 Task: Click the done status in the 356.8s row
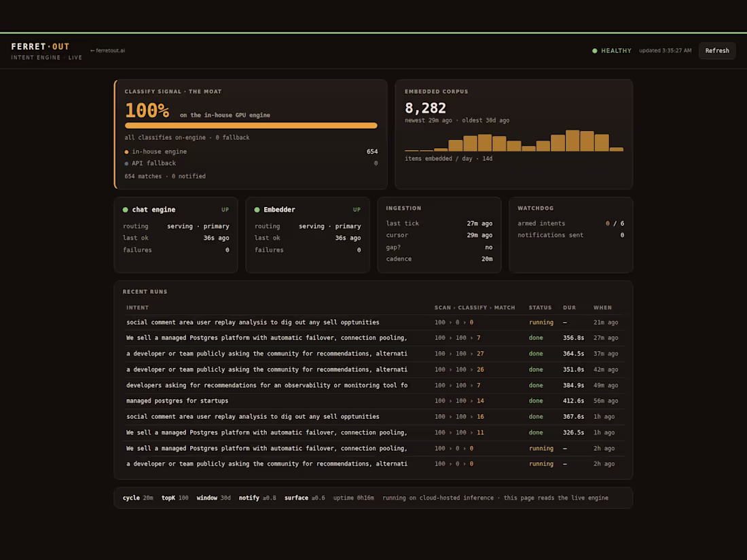(x=536, y=338)
